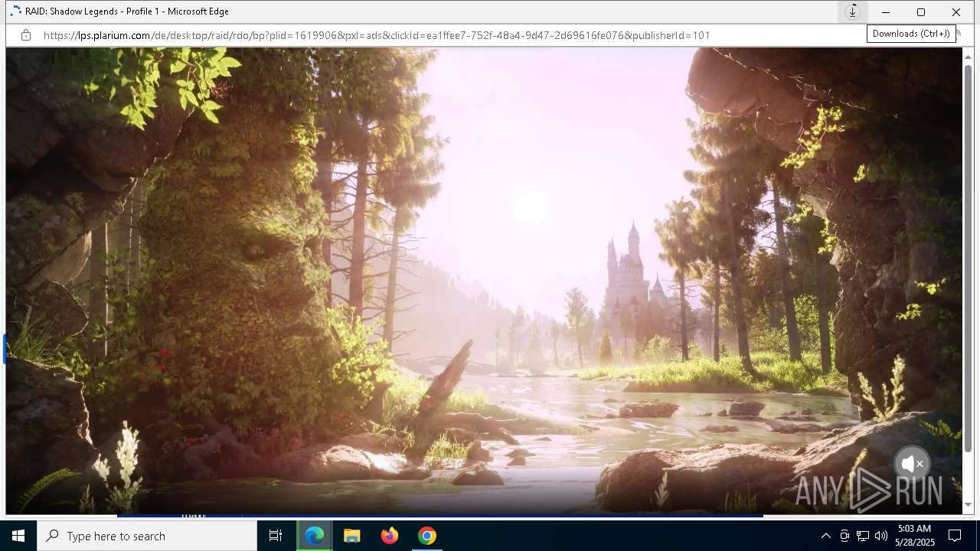Click the scrollbar up arrow
The image size is (980, 551).
coord(968,57)
